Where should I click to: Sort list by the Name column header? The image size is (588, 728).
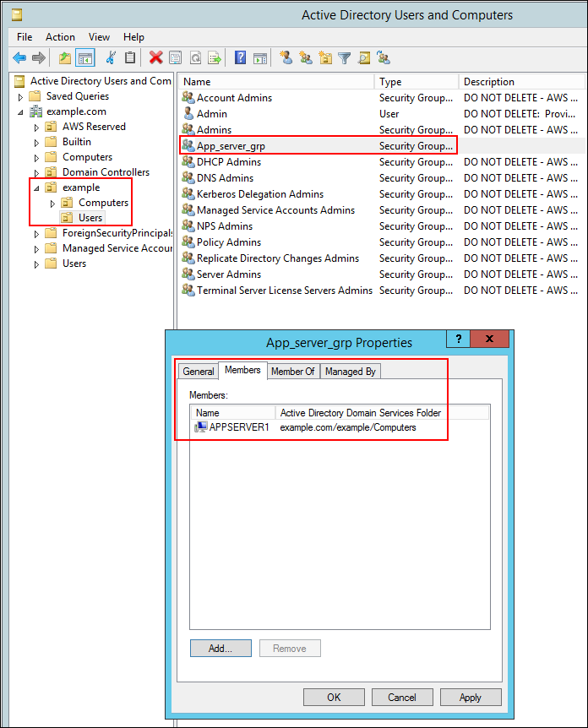point(277,82)
